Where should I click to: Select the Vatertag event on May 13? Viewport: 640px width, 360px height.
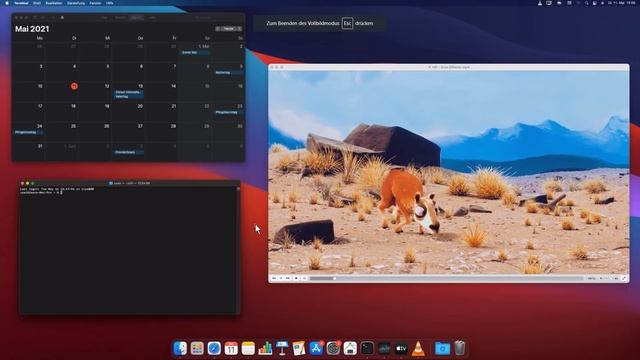pyautogui.click(x=129, y=96)
